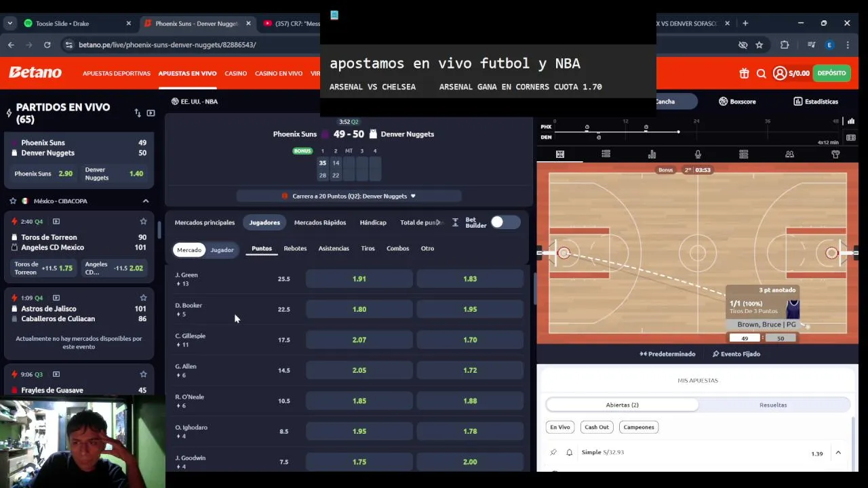
Task: Click the green DEPÓSITO button
Action: (x=831, y=73)
